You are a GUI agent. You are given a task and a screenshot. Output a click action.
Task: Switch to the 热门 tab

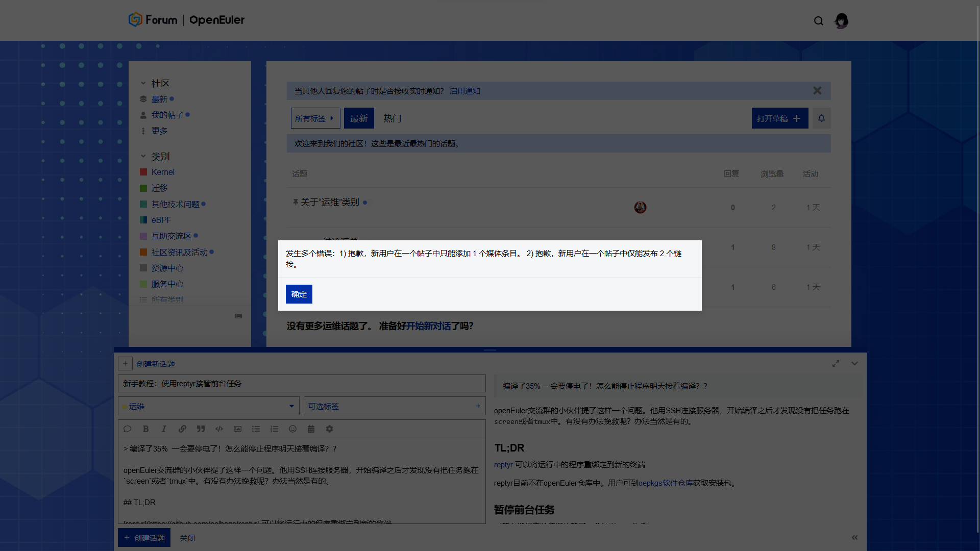(392, 118)
